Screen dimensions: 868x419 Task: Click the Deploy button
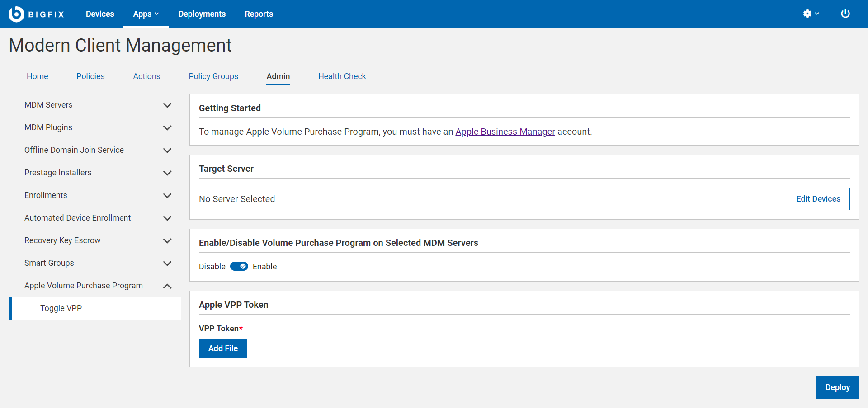[837, 387]
